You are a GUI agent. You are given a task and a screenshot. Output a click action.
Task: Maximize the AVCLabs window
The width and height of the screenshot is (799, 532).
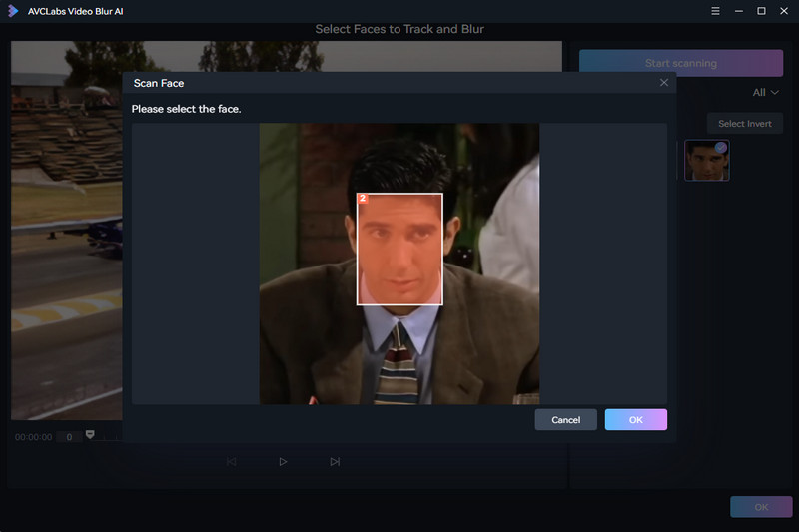[761, 11]
